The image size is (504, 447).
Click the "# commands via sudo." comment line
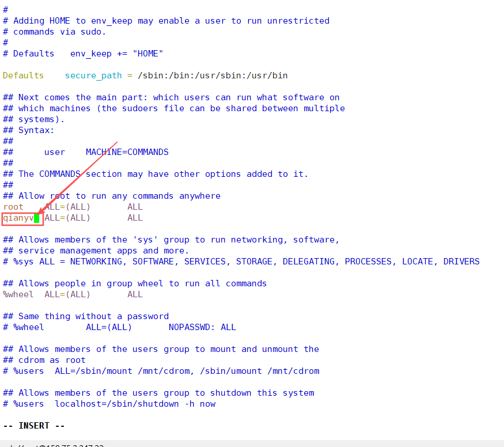[54, 32]
